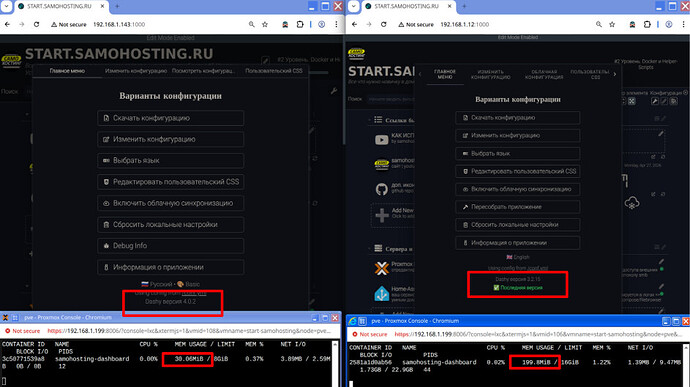
Task: Open a new tab in the left browser
Action: 117,6
